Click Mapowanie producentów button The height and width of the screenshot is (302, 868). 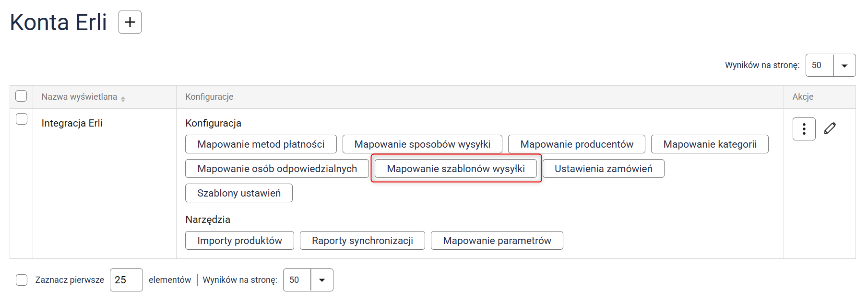pyautogui.click(x=576, y=144)
